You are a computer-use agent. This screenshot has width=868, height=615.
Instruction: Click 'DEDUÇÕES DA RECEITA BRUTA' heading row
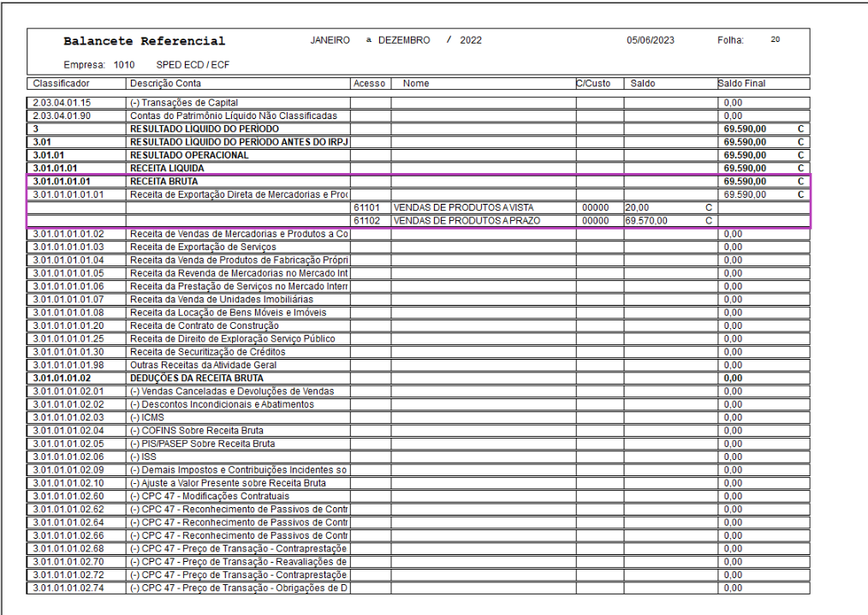pyautogui.click(x=197, y=378)
